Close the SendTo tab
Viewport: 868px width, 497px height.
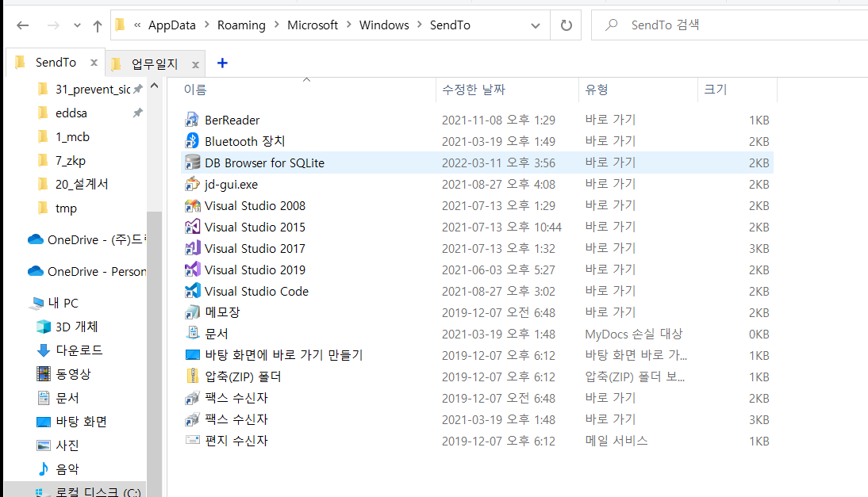94,63
